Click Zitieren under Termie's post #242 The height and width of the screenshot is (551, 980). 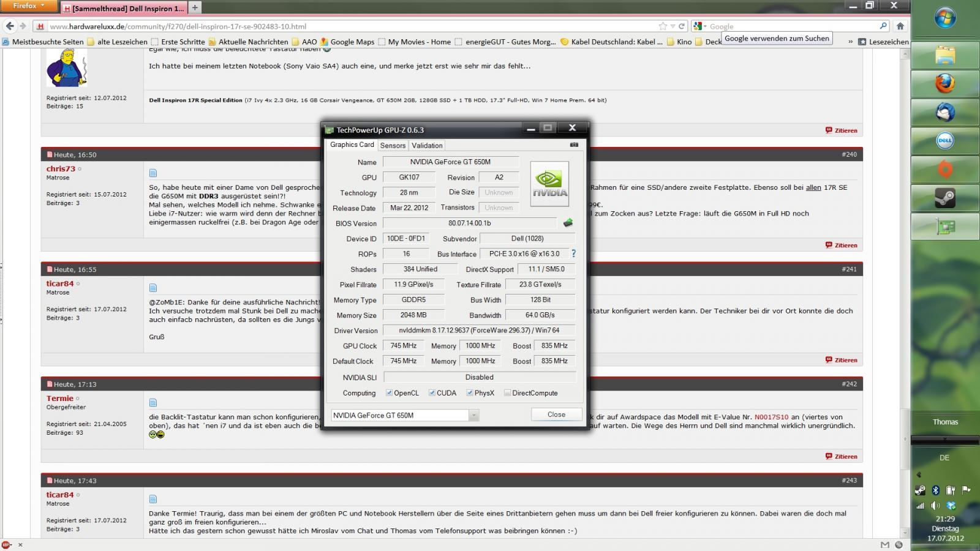pyautogui.click(x=841, y=456)
